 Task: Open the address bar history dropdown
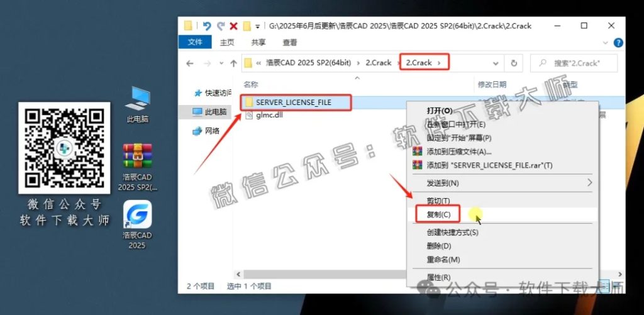point(496,64)
